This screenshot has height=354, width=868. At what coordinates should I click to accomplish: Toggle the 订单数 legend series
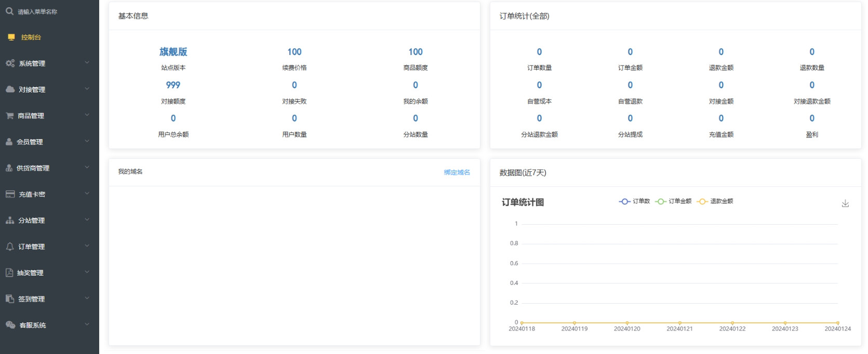634,201
